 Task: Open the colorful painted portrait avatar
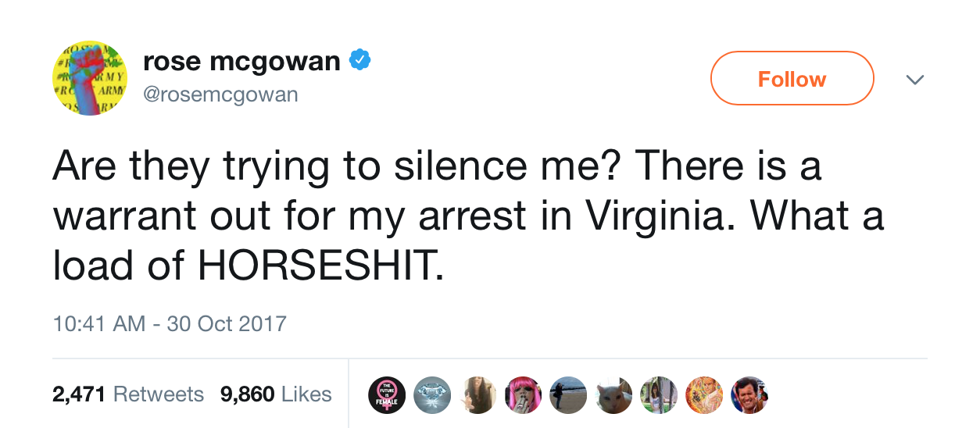pyautogui.click(x=704, y=394)
